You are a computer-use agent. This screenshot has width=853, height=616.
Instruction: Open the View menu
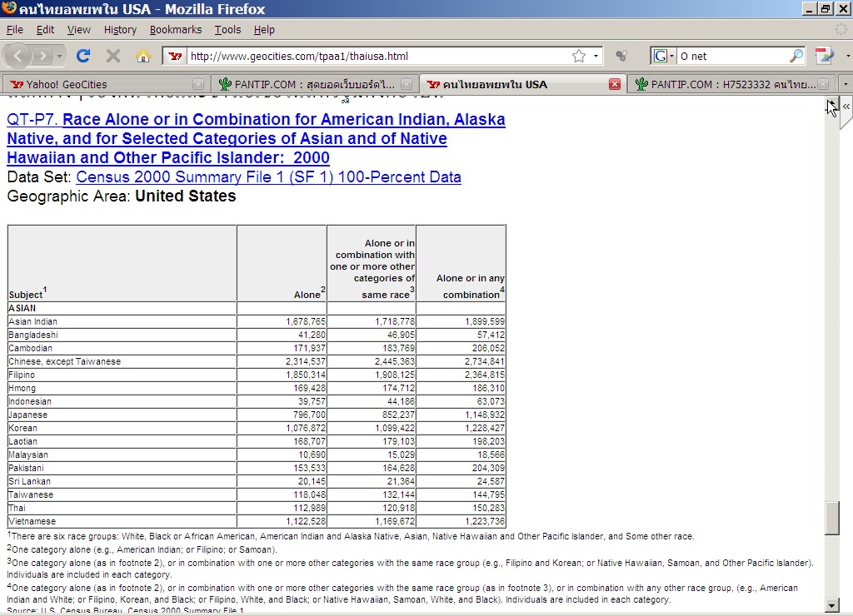79,30
